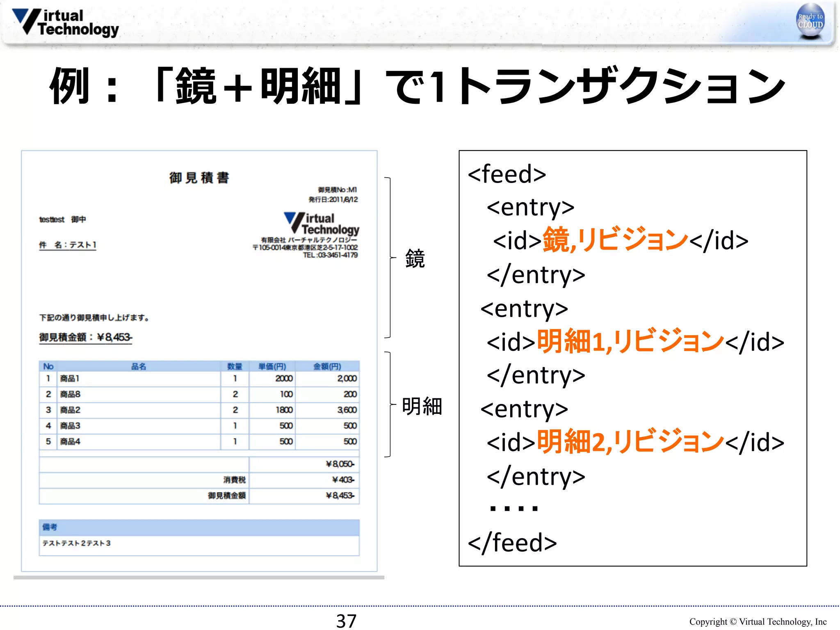Click the phone number TEL:03-3451-4179
The height and width of the screenshot is (630, 840).
tap(330, 255)
